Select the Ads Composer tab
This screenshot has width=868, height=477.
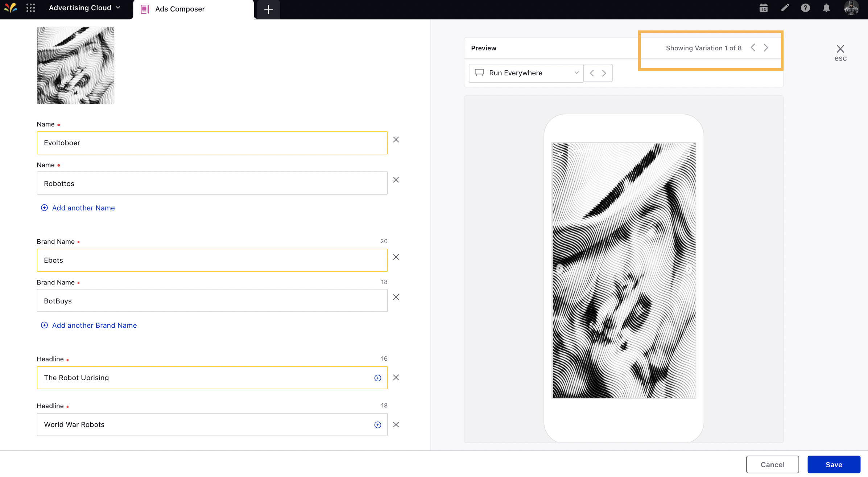click(180, 9)
